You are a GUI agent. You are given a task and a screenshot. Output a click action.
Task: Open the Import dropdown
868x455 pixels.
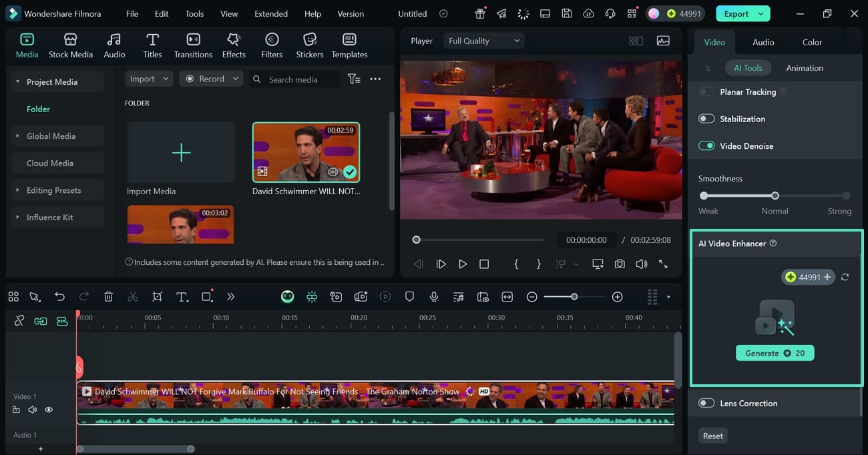pyautogui.click(x=149, y=79)
